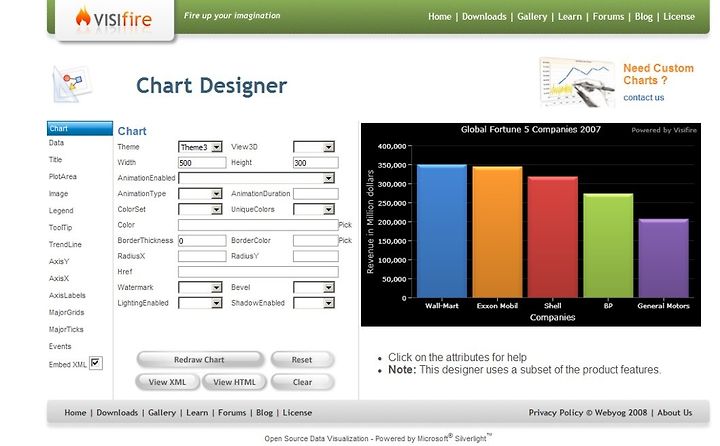Select the Chart tab in sidebar
The width and height of the screenshot is (720, 446).
click(80, 129)
